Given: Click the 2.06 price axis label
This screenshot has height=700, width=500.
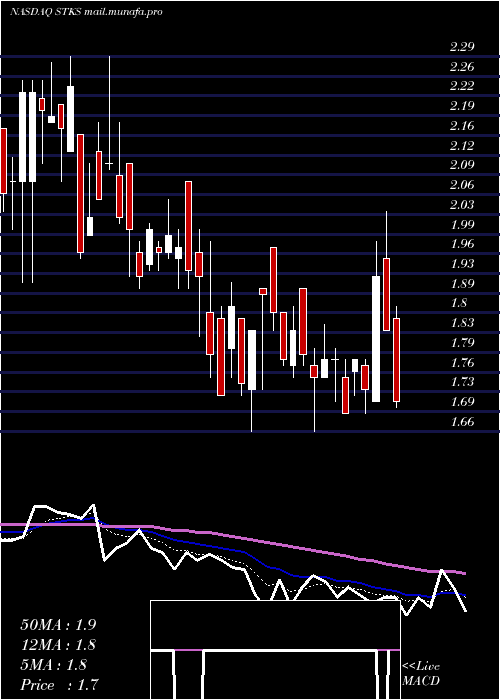Looking at the screenshot, I should [x=462, y=185].
